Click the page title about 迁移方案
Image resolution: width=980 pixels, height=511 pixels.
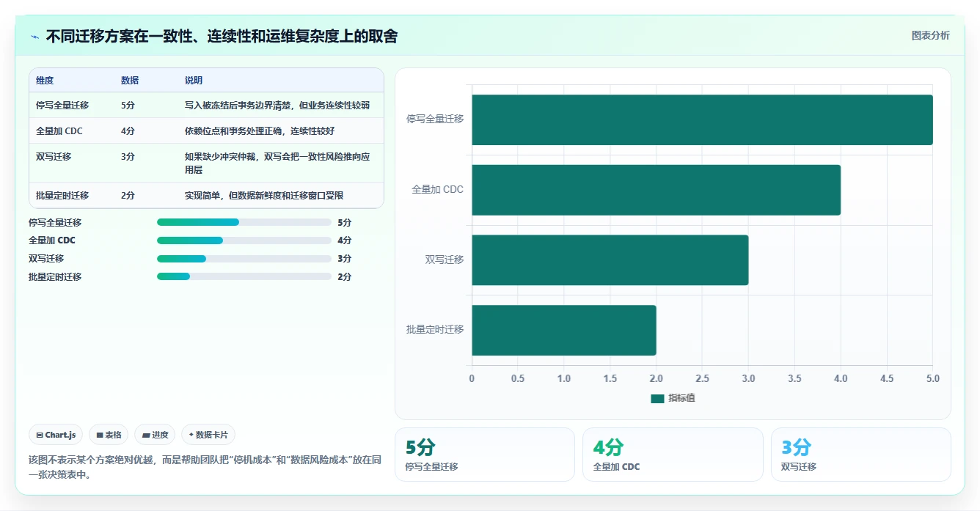click(222, 36)
